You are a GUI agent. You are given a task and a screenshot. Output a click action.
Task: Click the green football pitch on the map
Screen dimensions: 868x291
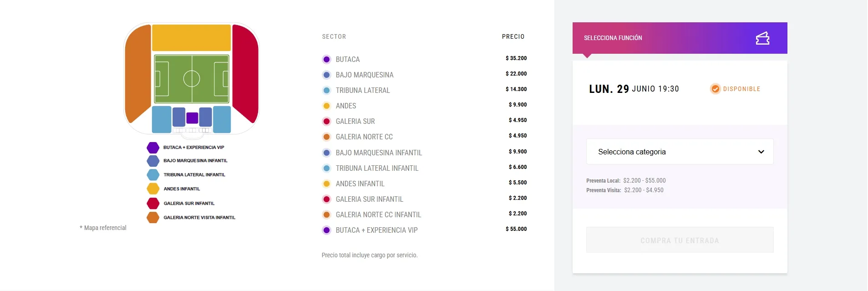(x=192, y=79)
